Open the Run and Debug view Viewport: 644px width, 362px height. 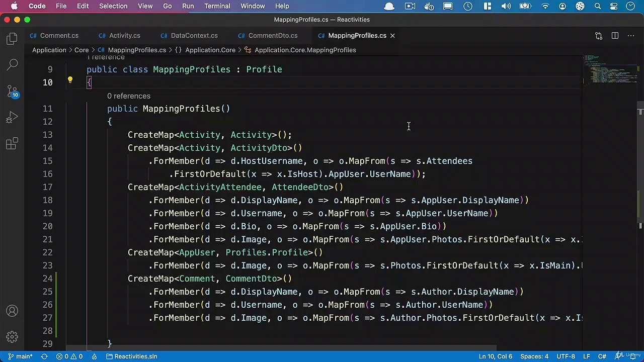pos(12,118)
